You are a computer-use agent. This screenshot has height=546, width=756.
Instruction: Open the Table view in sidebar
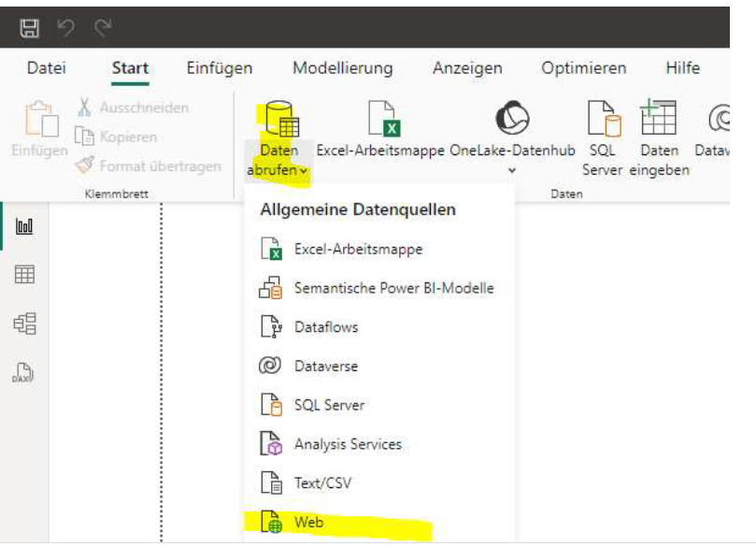pos(24,275)
